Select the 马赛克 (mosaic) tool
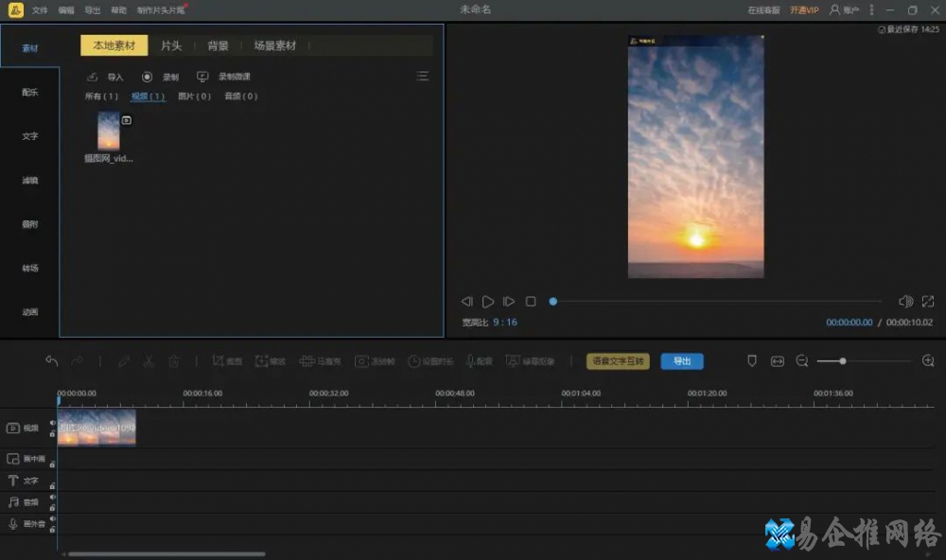Screen dimensions: 946x560 pyautogui.click(x=322, y=361)
